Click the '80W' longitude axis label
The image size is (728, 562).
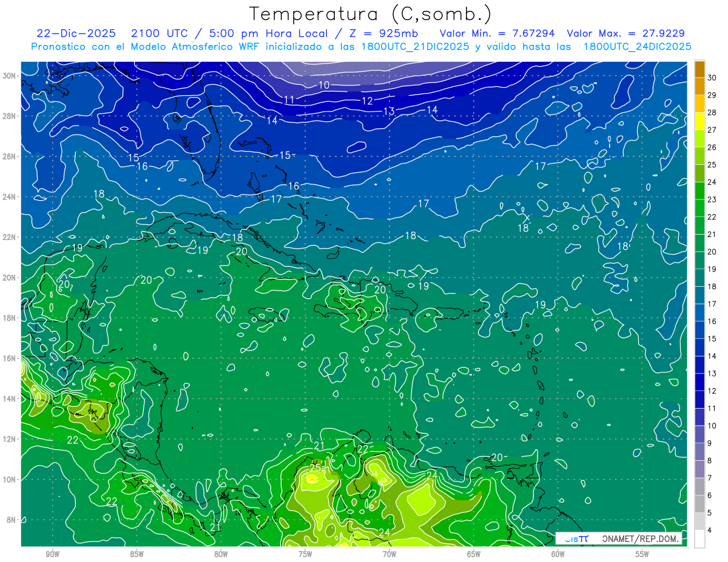[x=221, y=554]
